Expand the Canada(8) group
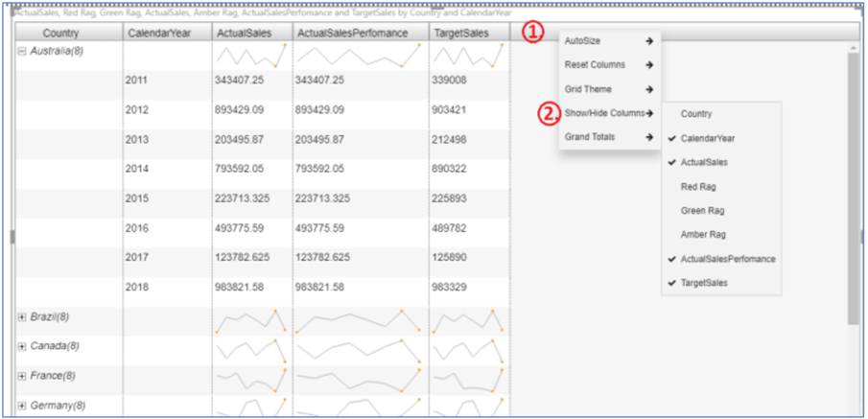 coord(22,346)
